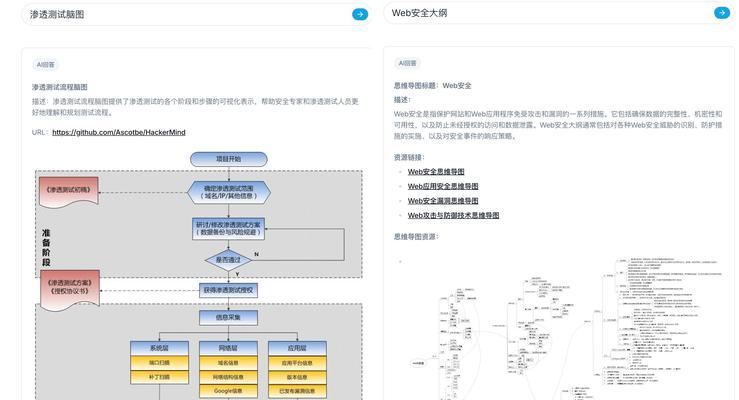
Task: Click the 域名信息 yellow box
Action: pos(229,363)
